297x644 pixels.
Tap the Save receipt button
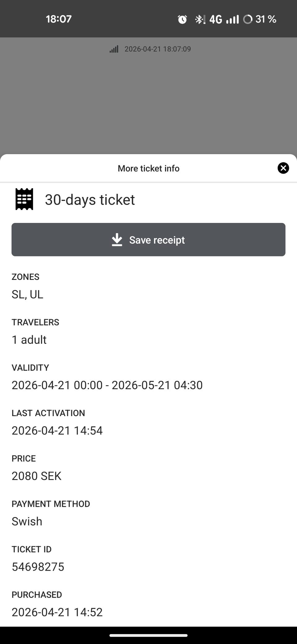pyautogui.click(x=148, y=240)
